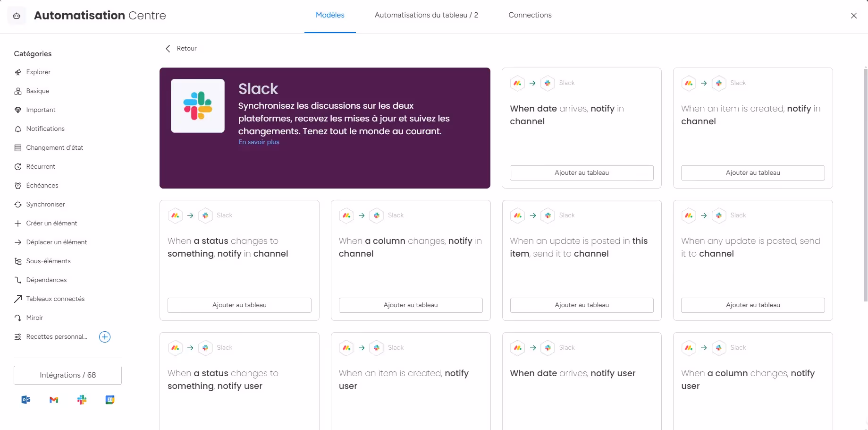Click the robot icon beside Automatisation Centre
Screen dimensions: 868x430
17,16
